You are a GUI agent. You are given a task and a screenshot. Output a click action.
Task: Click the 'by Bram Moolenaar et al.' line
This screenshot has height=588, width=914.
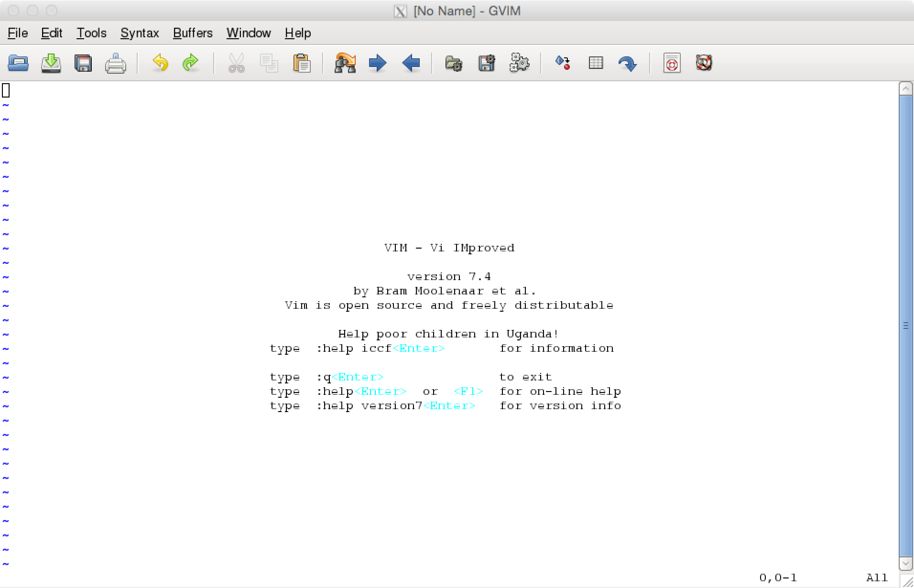coord(445,291)
